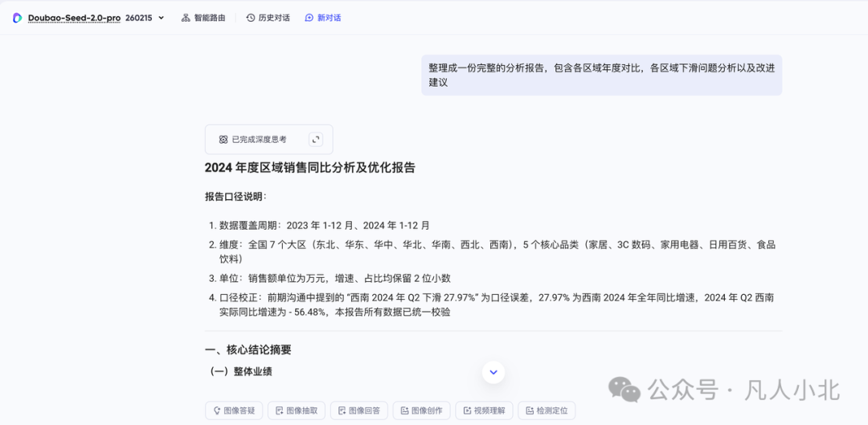Click the 报告口径说明 heading
868x425 pixels.
(x=235, y=197)
